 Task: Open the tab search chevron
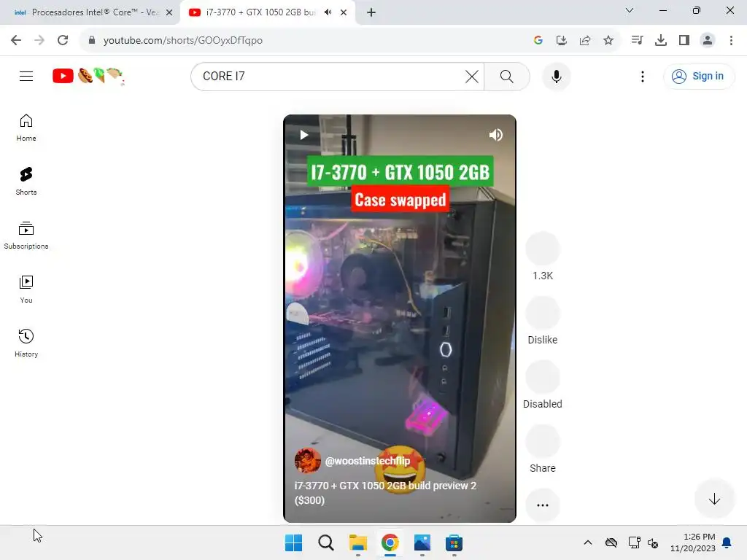[630, 10]
